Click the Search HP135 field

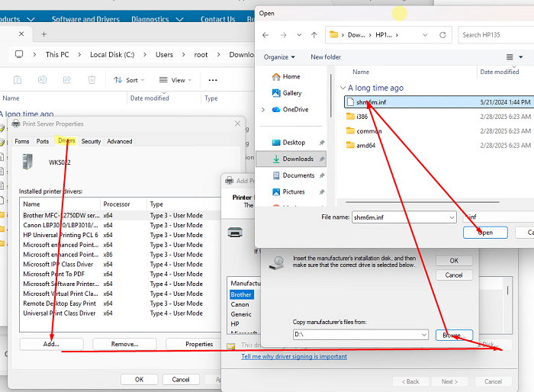pyautogui.click(x=496, y=35)
